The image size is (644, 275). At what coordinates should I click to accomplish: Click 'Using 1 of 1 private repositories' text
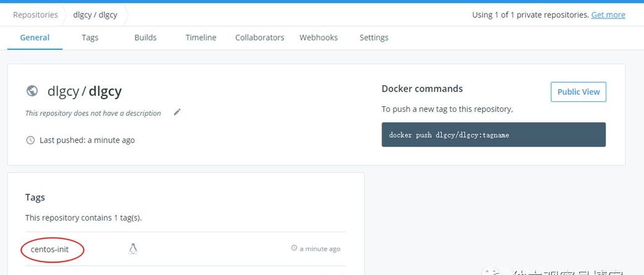(530, 15)
